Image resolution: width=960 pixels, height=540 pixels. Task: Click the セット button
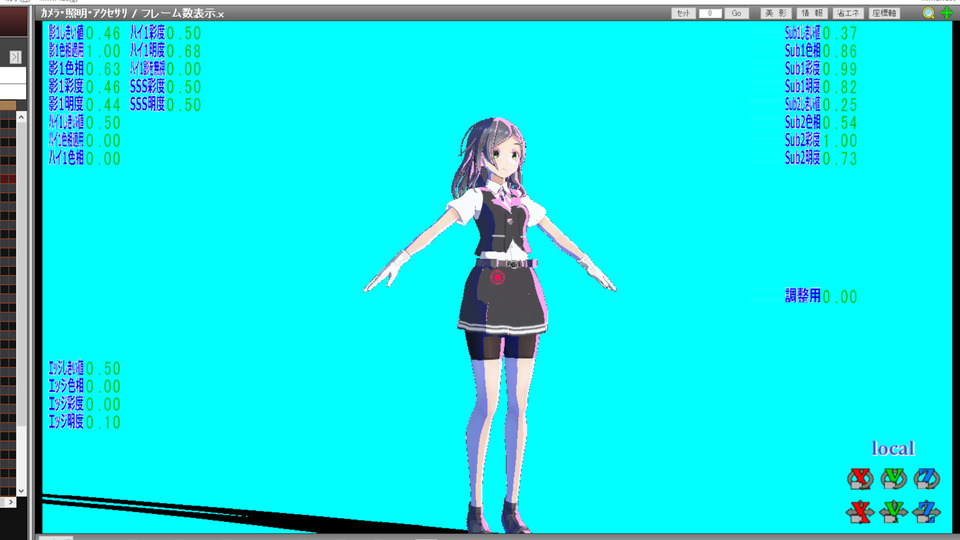(x=683, y=13)
